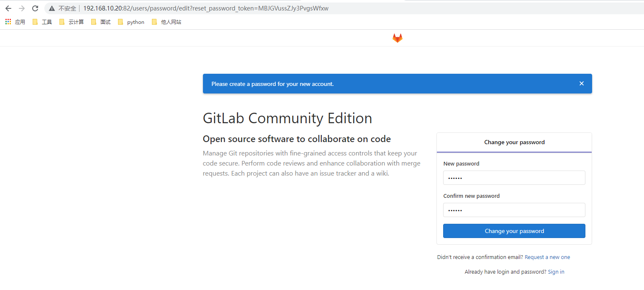
Task: Focus the New password field
Action: tap(514, 178)
